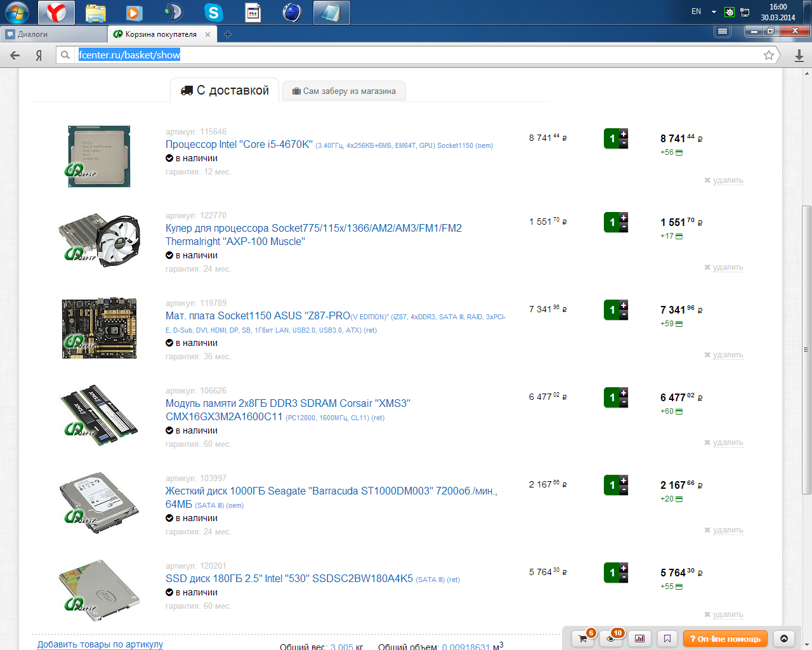Open Windows Explorer from the taskbar
Image resolution: width=812 pixels, height=650 pixels.
(95, 12)
